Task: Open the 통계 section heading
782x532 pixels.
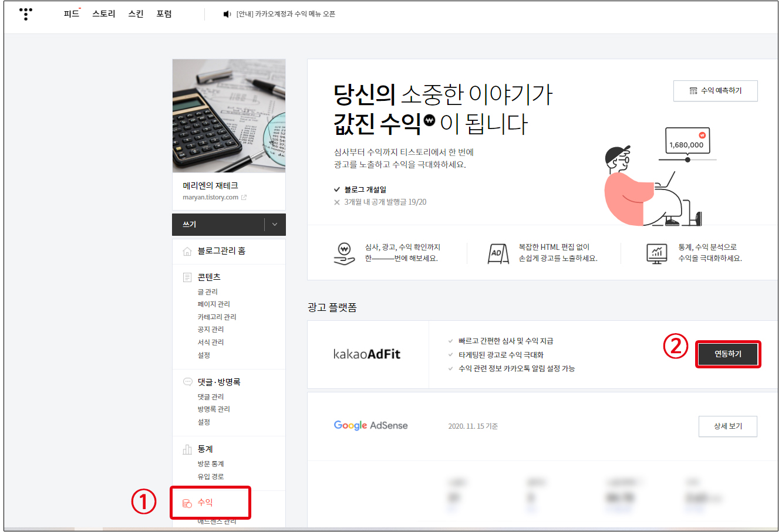Action: tap(205, 449)
